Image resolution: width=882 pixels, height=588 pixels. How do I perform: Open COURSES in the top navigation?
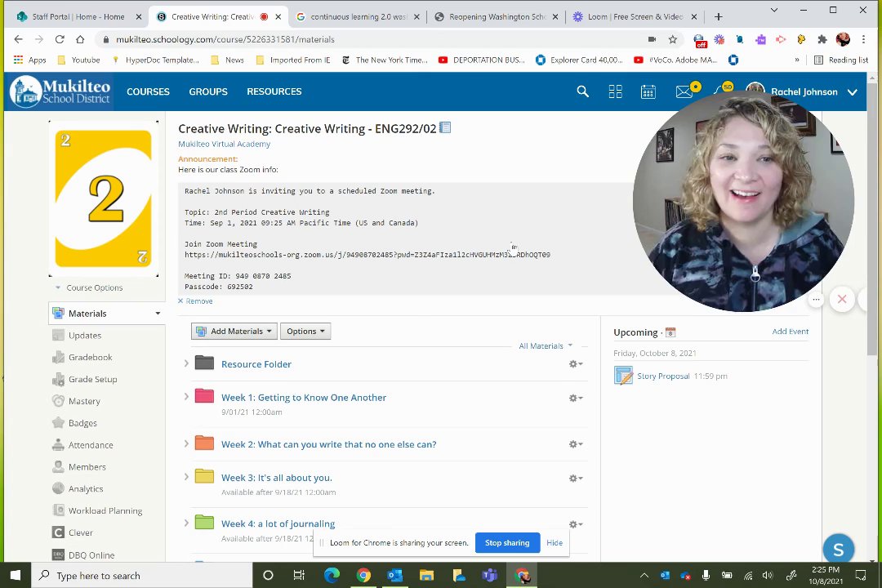click(148, 91)
